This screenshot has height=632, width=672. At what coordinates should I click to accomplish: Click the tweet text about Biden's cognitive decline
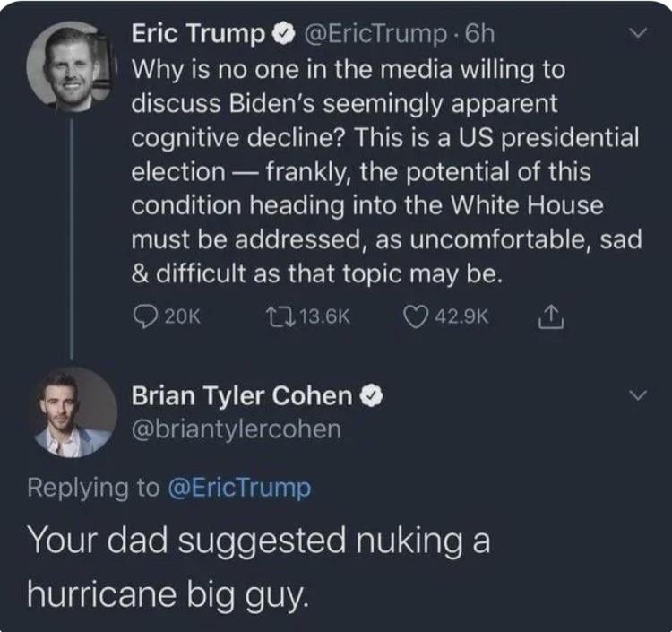coord(385,170)
